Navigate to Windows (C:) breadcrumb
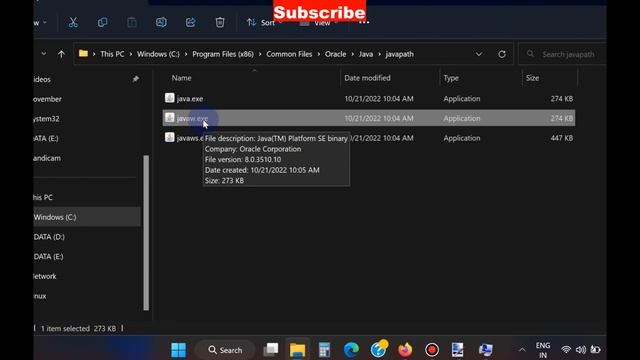 coord(158,54)
